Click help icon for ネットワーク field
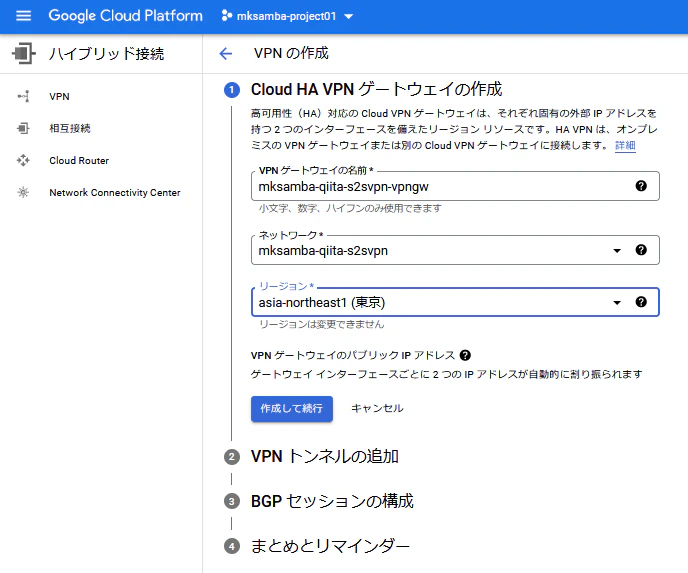This screenshot has width=688, height=573. pyautogui.click(x=641, y=250)
